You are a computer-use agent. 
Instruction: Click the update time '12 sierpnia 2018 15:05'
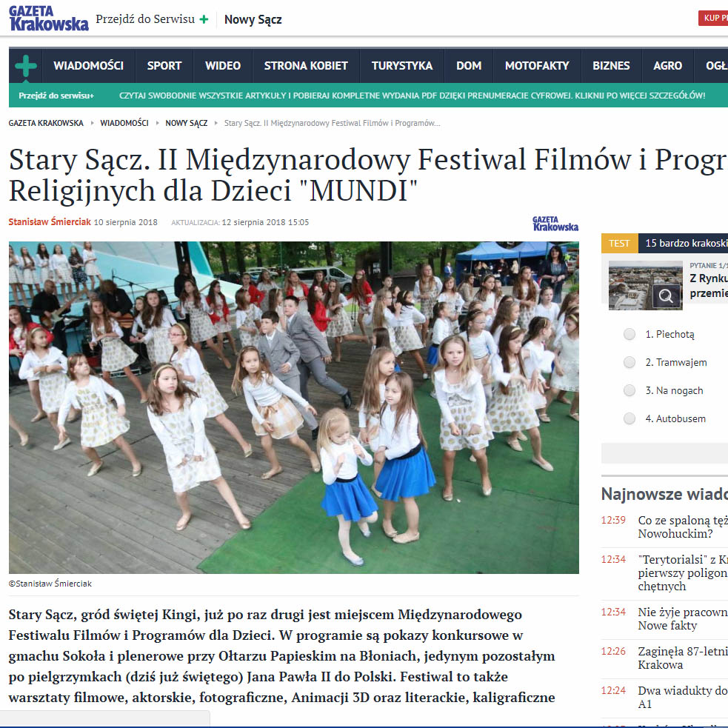click(265, 222)
